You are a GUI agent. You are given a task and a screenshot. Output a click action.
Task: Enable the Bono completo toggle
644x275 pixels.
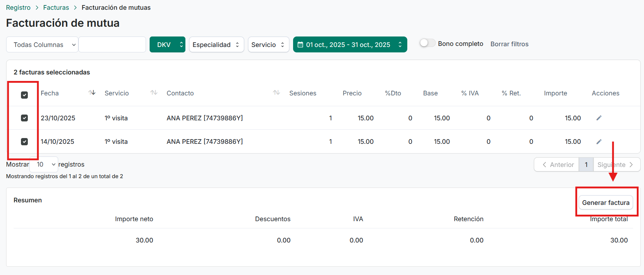click(427, 43)
